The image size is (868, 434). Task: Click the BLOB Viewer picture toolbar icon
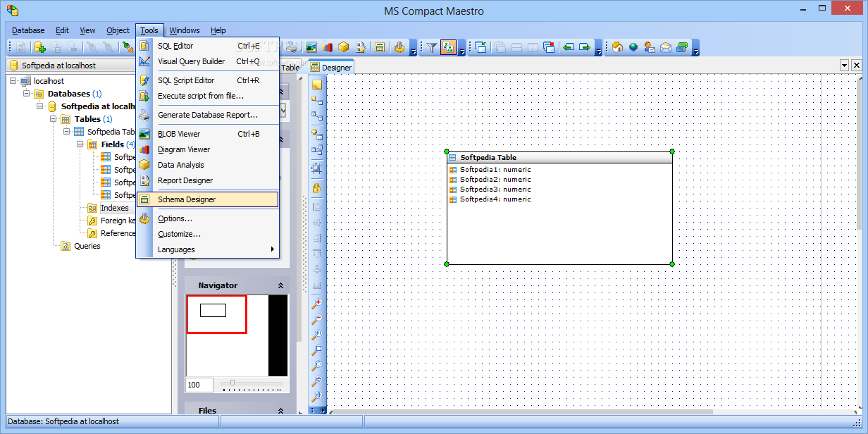tap(311, 47)
